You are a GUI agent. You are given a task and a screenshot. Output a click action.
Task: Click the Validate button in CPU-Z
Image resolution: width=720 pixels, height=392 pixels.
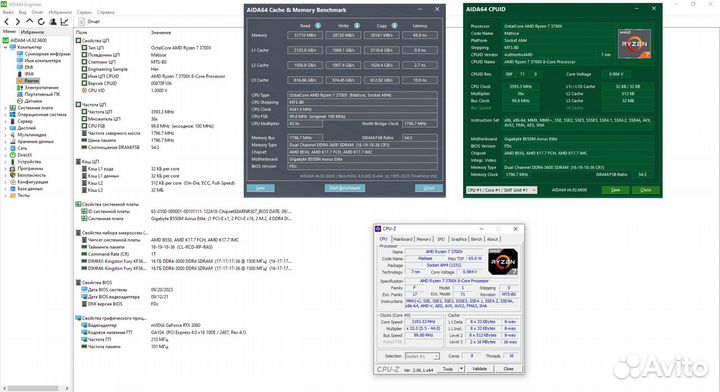click(x=479, y=369)
